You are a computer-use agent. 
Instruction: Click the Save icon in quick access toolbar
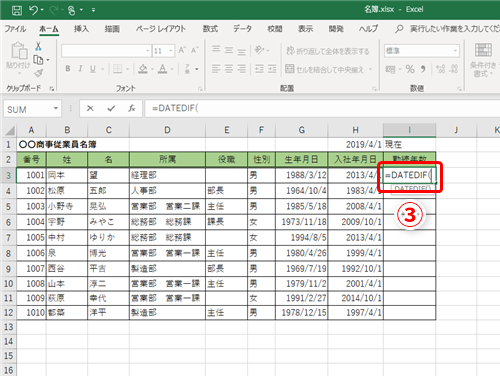coord(17,10)
